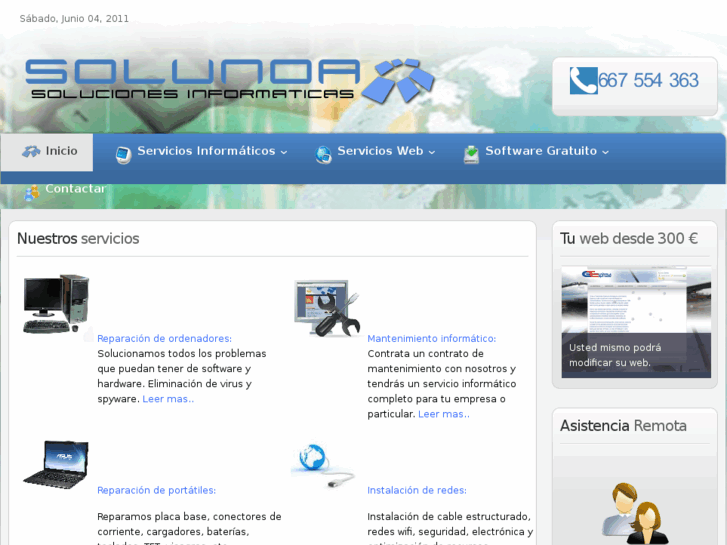Click the date 'Sábado, Junio 04, 2011'
Screen dimensions: 727x545
tap(74, 19)
